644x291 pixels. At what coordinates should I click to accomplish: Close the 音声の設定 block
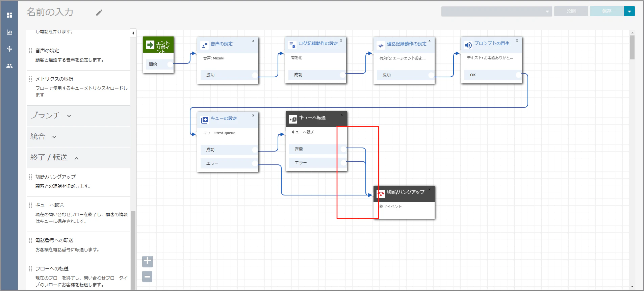253,41
